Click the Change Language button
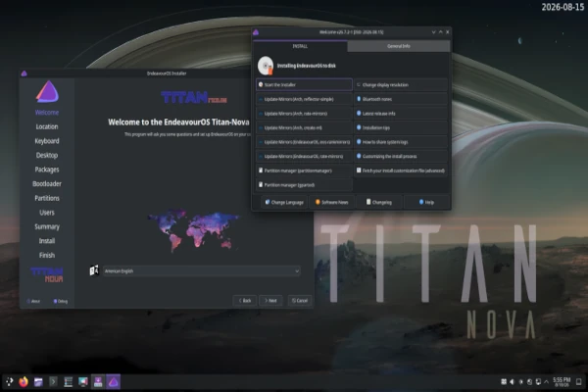The image size is (588, 392). pos(284,202)
